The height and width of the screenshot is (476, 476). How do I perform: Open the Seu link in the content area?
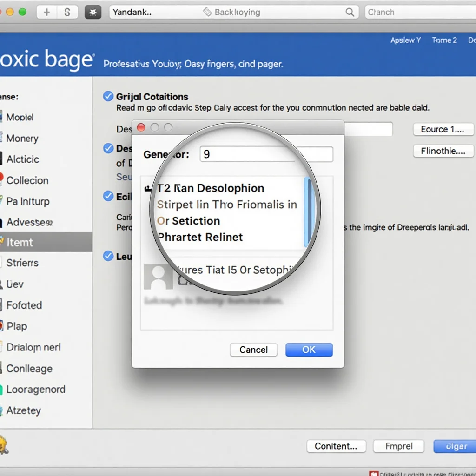tap(124, 177)
